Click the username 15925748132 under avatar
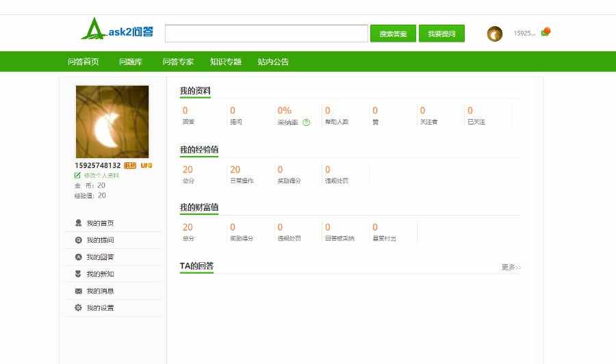The width and height of the screenshot is (616, 364). click(x=98, y=166)
